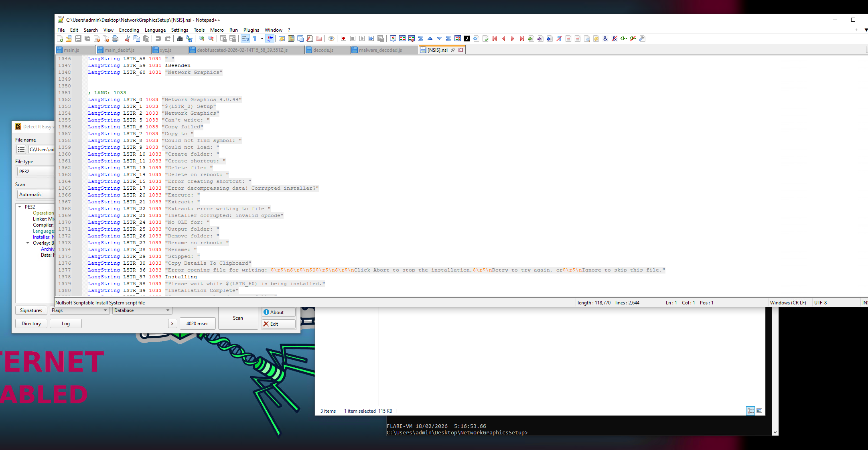Image resolution: width=868 pixels, height=450 pixels.
Task: Click the file name path field
Action: [41, 150]
